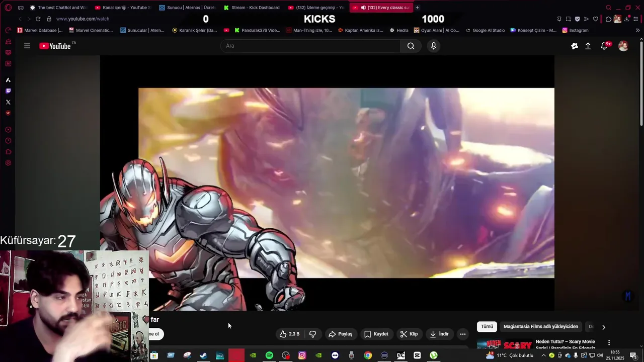Show hidden system tray icons chevron

[x=543, y=355]
